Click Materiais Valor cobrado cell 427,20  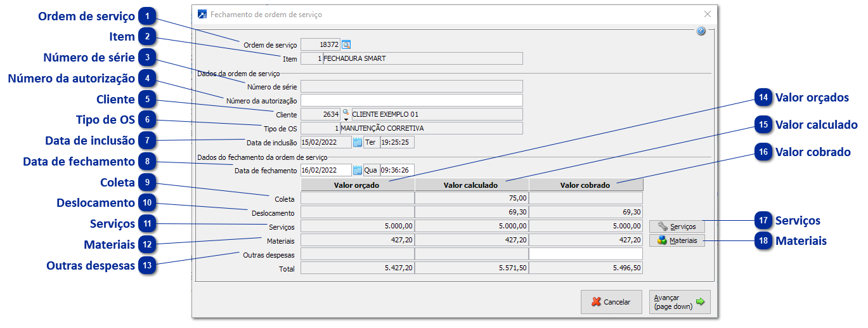(586, 240)
